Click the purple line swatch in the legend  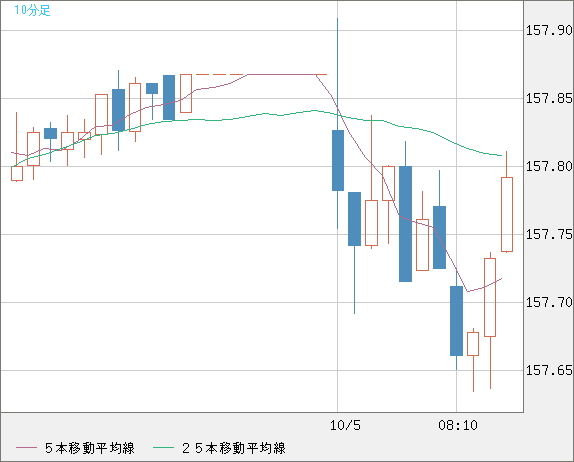[26, 448]
